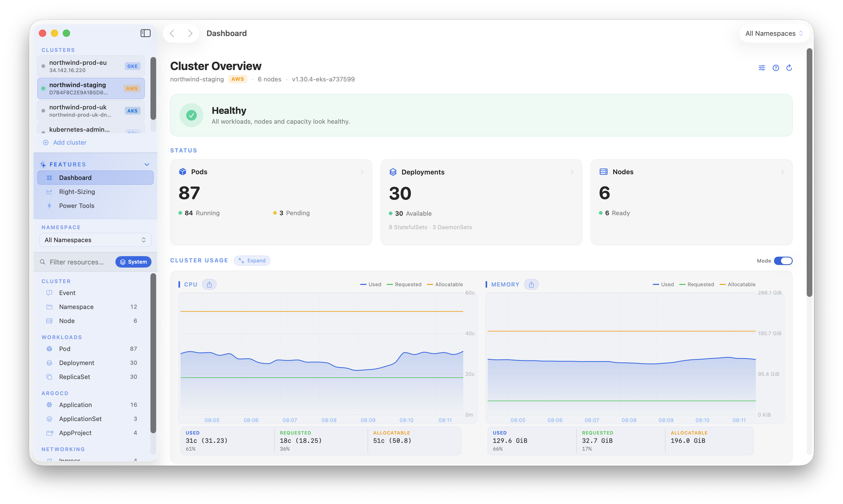Click the clusters list scrollbar
843x504 pixels.
pos(153,88)
